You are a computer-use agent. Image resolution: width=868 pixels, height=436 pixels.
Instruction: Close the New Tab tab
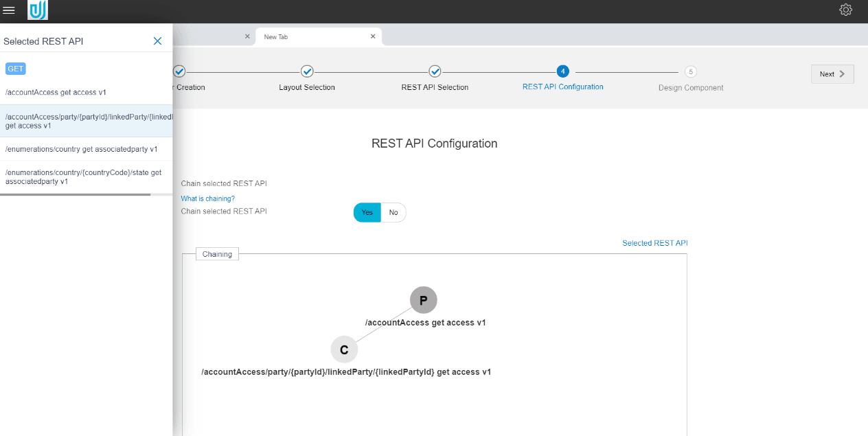373,36
